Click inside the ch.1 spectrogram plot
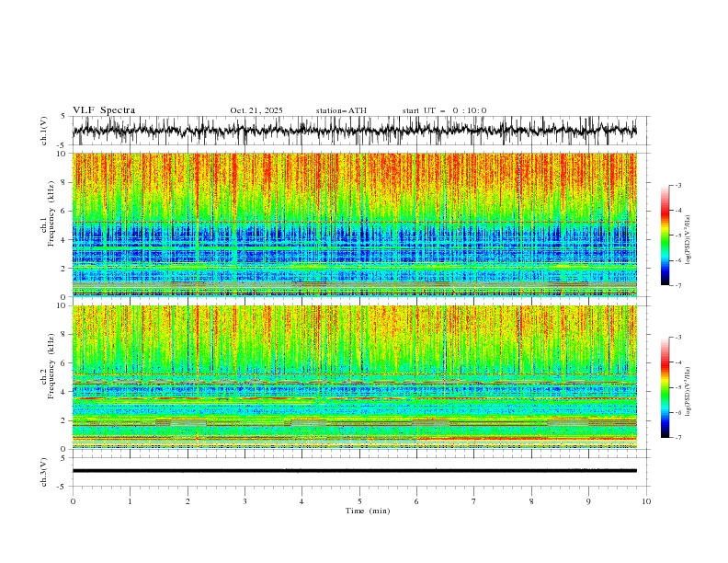 pyautogui.click(x=355, y=224)
